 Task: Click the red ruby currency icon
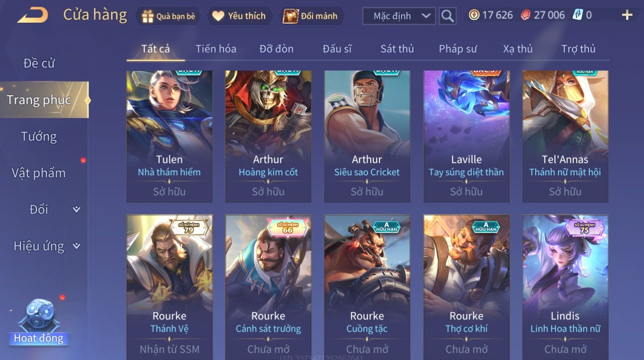[526, 15]
